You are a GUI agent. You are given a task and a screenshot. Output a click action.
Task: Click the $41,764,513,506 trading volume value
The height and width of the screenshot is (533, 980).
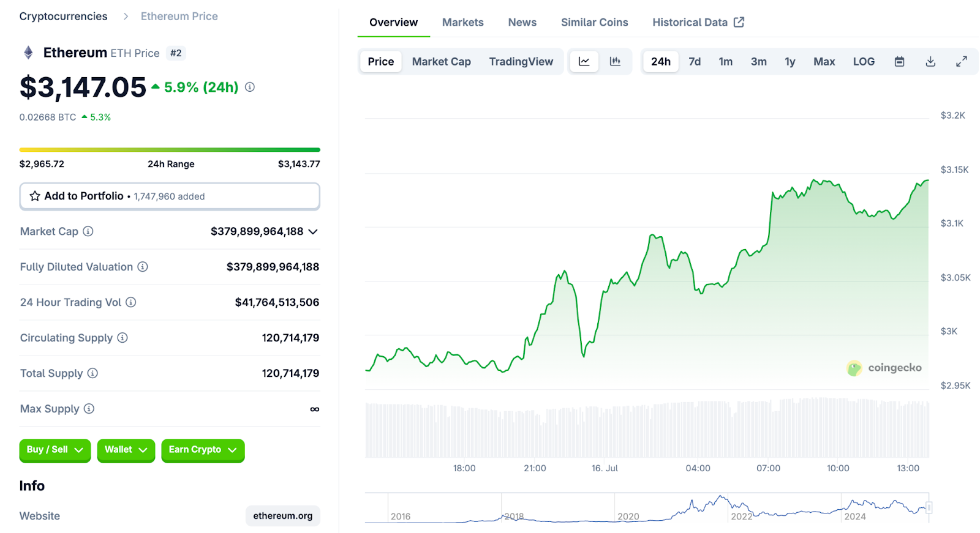(277, 302)
